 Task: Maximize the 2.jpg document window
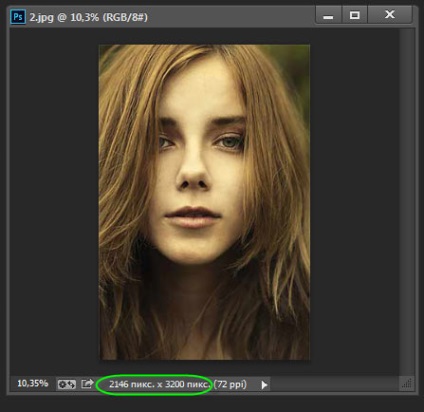click(x=354, y=15)
